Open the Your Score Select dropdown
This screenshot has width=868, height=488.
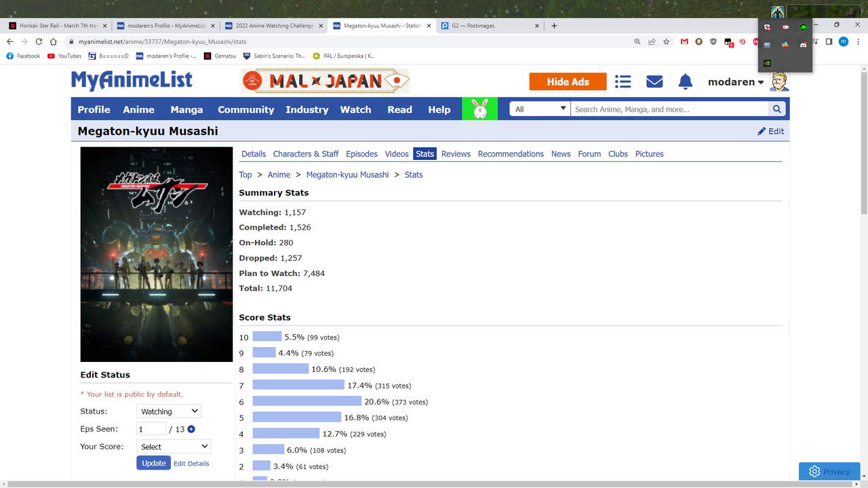tap(174, 447)
